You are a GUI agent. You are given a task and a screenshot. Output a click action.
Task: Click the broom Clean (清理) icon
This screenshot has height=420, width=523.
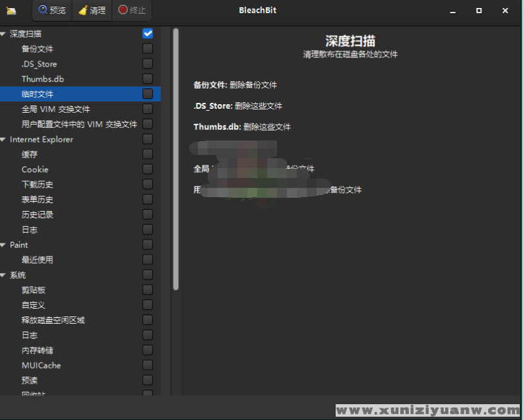click(82, 11)
